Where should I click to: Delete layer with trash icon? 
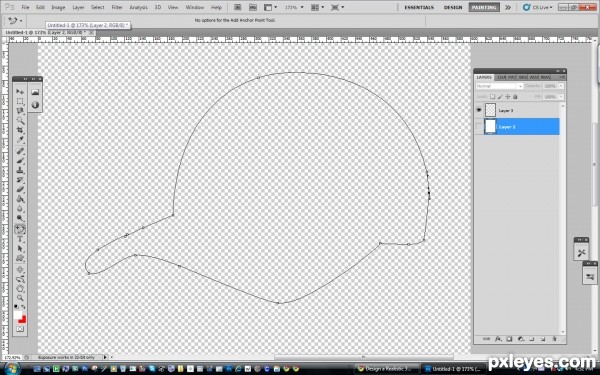(554, 339)
